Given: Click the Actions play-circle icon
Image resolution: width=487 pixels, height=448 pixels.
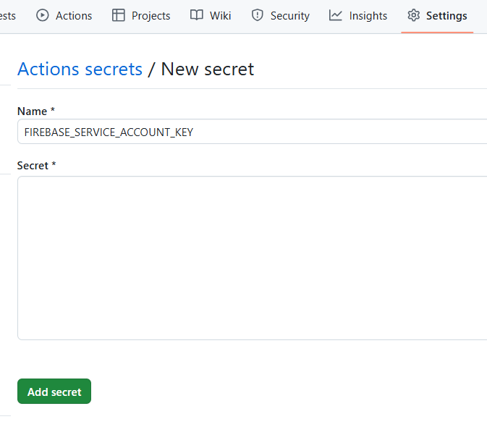Looking at the screenshot, I should [42, 15].
